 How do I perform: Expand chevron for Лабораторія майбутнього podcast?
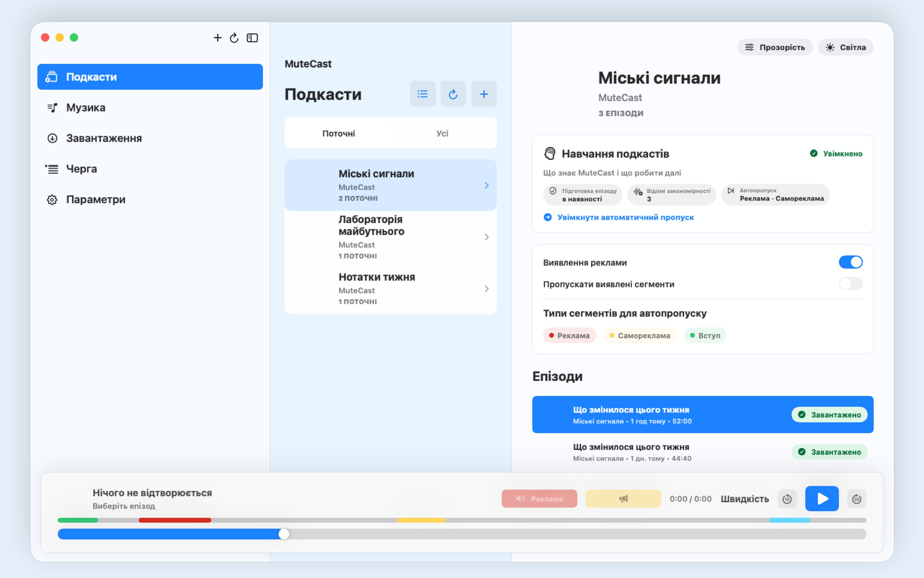pyautogui.click(x=486, y=237)
